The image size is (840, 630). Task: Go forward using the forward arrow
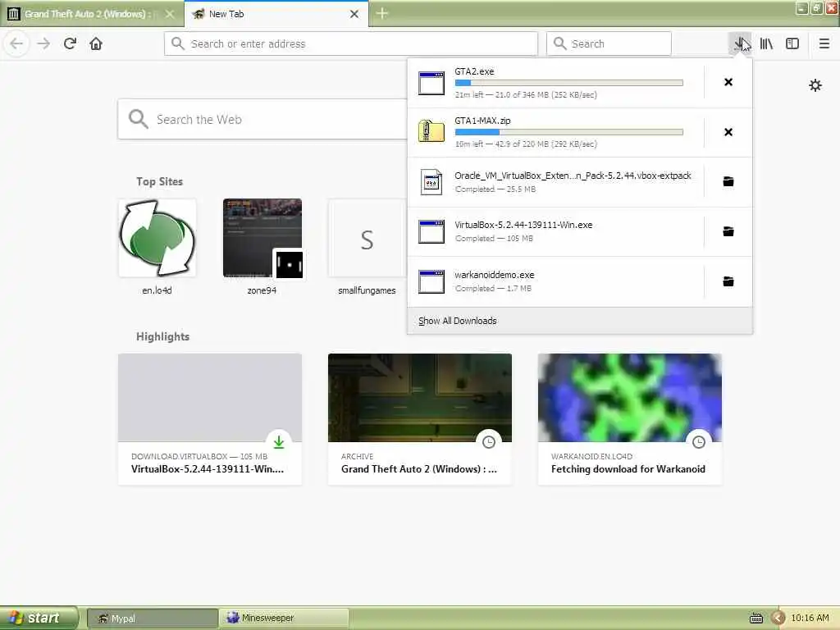pyautogui.click(x=43, y=43)
